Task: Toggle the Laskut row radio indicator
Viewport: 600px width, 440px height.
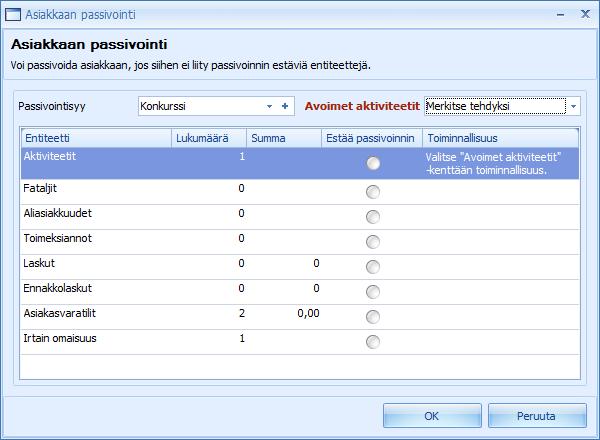Action: (373, 267)
